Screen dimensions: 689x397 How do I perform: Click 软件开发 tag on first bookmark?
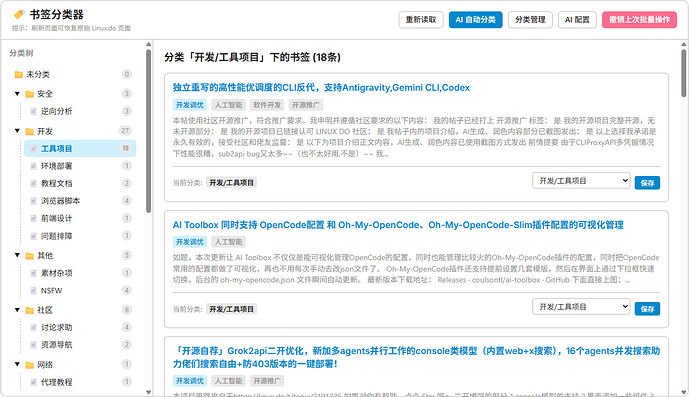click(267, 105)
